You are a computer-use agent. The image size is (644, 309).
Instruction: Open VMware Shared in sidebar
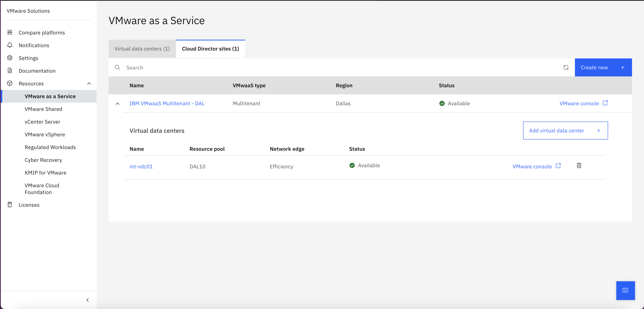[43, 109]
